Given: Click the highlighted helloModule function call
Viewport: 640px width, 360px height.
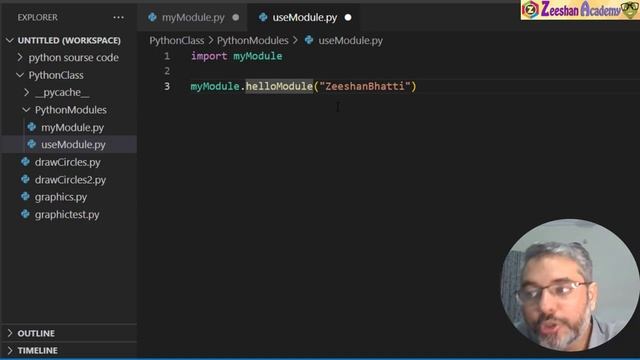Looking at the screenshot, I should [279, 86].
